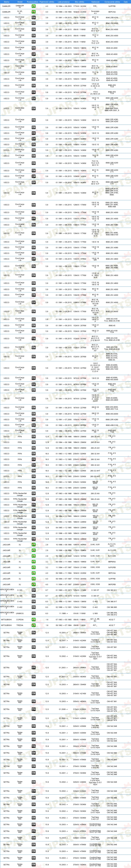Click the ON icon in the IVECO 95 E 15 W row
Screen dimensions: 131x868
34,193
